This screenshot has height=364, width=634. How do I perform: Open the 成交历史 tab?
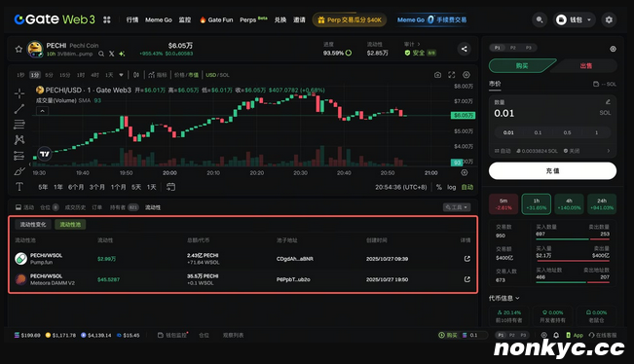point(75,207)
